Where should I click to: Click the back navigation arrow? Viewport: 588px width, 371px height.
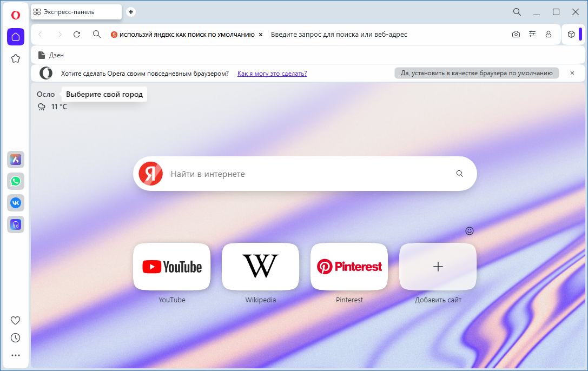41,35
